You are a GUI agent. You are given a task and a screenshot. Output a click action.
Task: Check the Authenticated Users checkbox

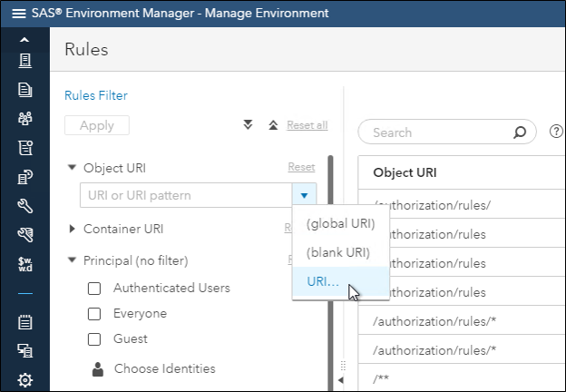coord(93,289)
